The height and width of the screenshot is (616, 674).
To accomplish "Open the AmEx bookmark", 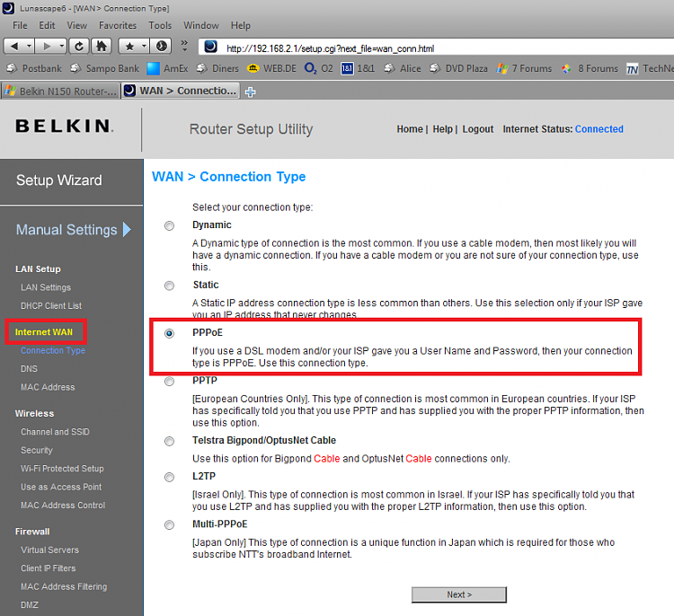I will [x=168, y=68].
